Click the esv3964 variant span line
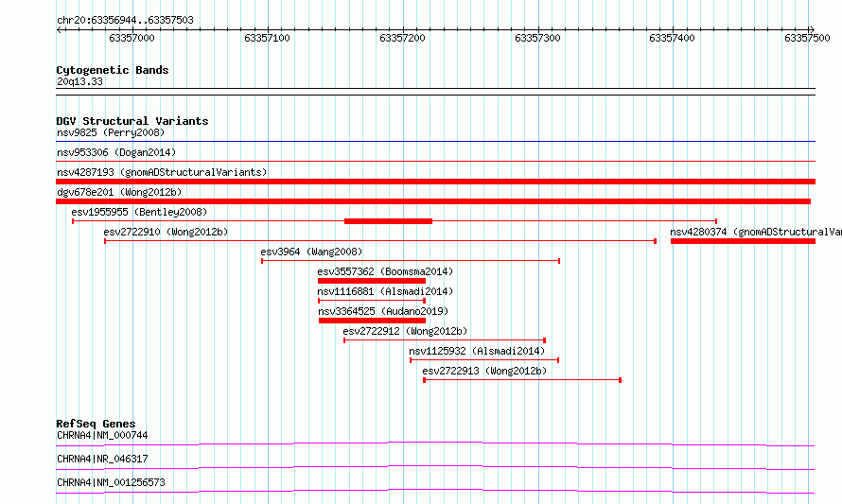The height and width of the screenshot is (504, 842). (x=411, y=261)
